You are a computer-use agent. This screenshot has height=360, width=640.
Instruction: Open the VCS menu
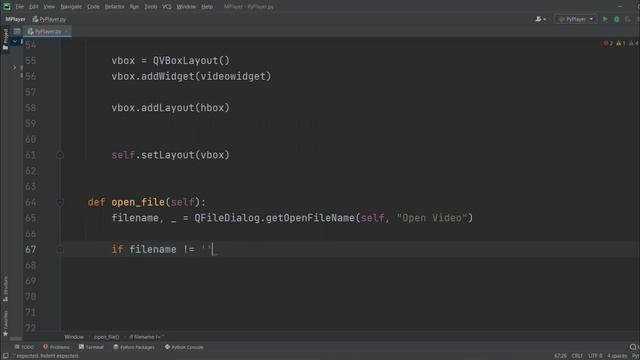[167, 7]
